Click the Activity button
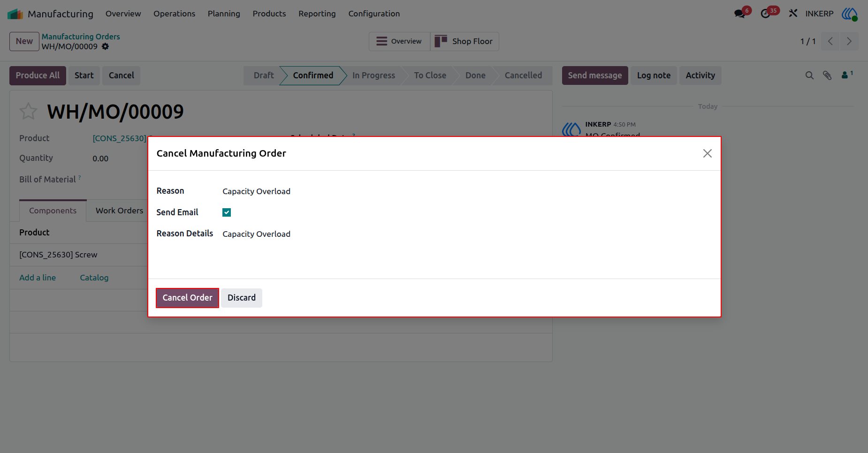The image size is (868, 453). (x=700, y=75)
